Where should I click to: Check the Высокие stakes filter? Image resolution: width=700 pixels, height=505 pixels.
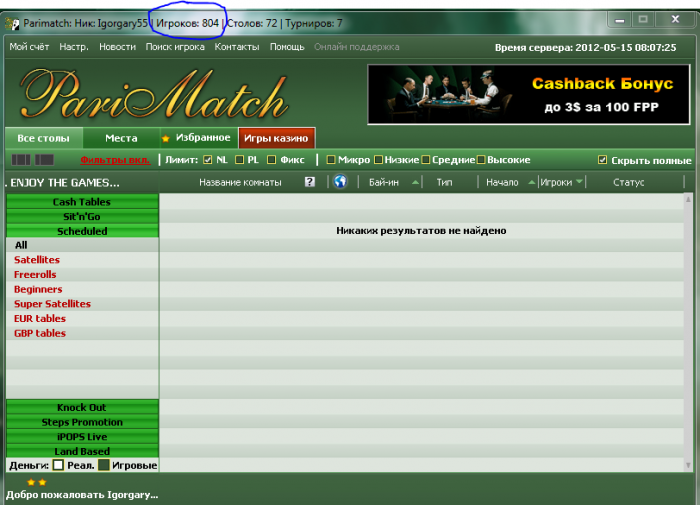pos(481,159)
